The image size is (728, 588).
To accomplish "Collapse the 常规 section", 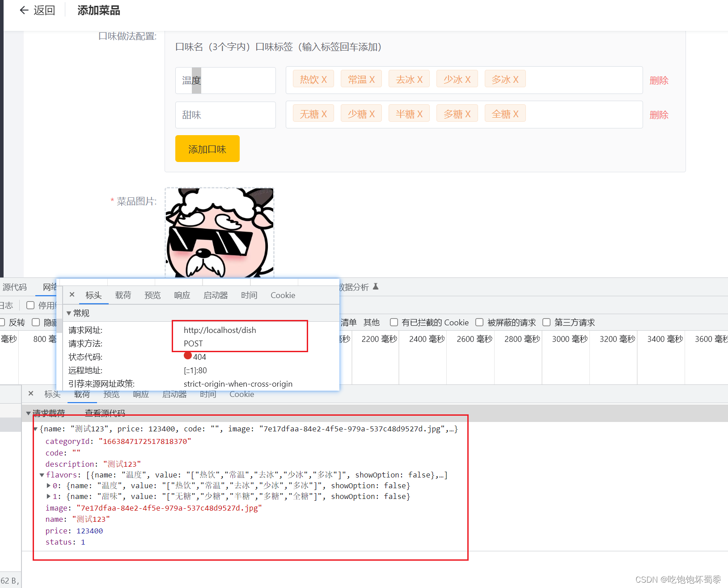I will (69, 313).
